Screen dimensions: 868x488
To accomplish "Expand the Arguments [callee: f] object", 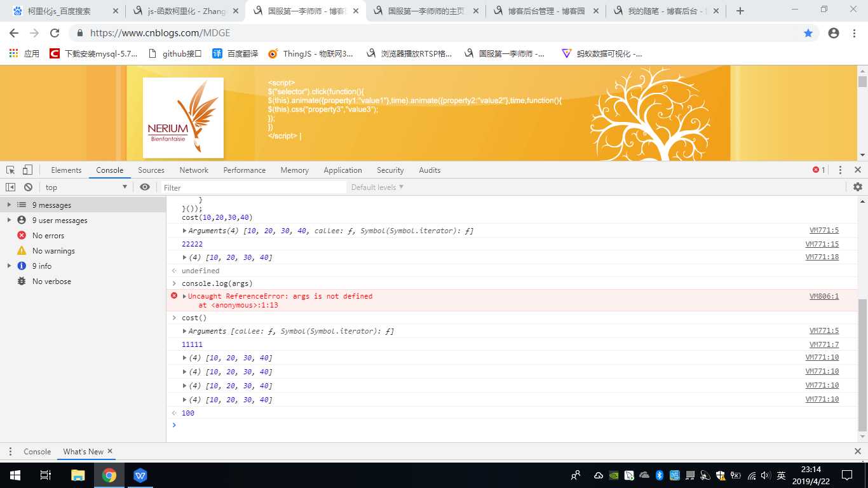I will click(x=185, y=331).
